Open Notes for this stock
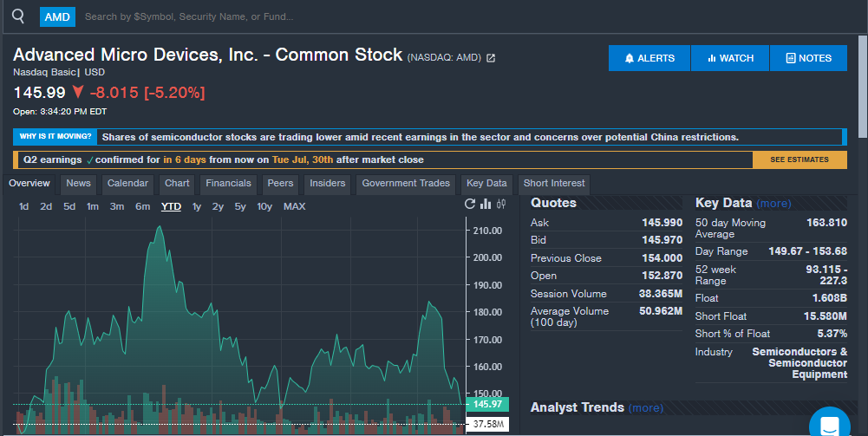The height and width of the screenshot is (436, 868). pos(808,58)
